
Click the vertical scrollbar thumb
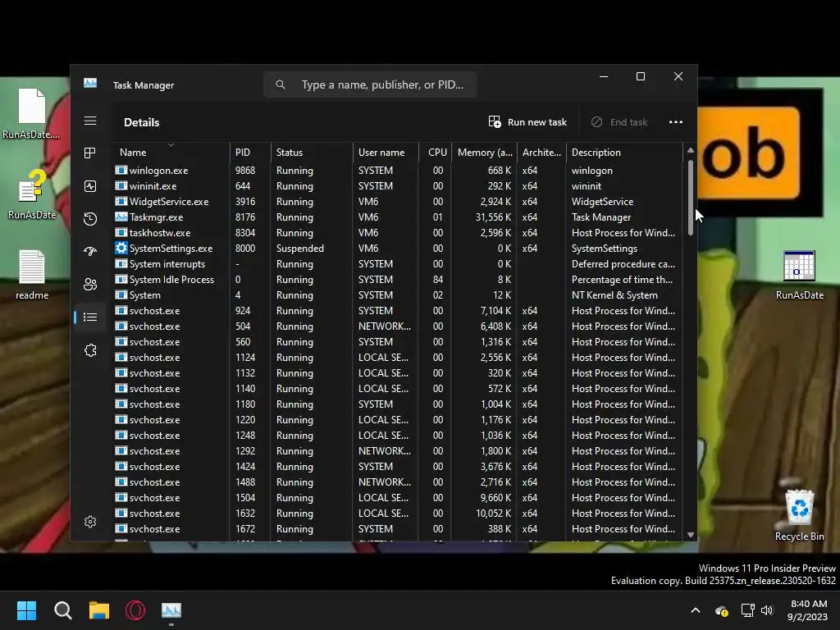[x=690, y=198]
